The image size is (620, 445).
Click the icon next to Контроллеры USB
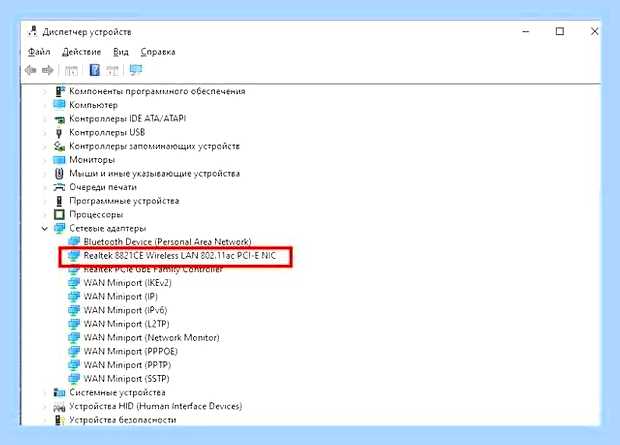coord(59,132)
